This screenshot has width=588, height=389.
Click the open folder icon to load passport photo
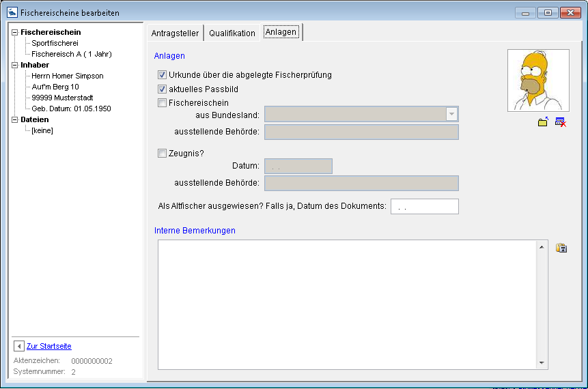[x=543, y=122]
